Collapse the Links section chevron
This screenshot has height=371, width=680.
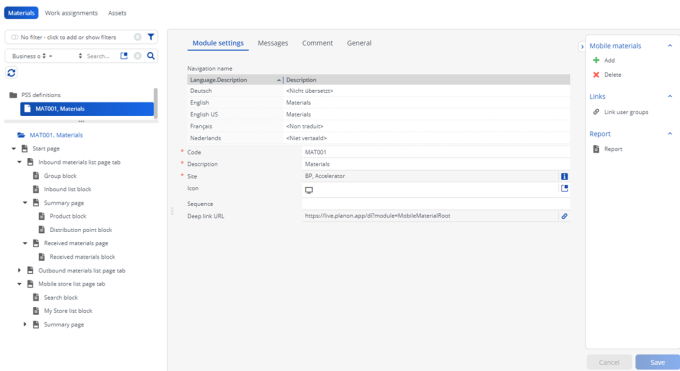coord(670,96)
